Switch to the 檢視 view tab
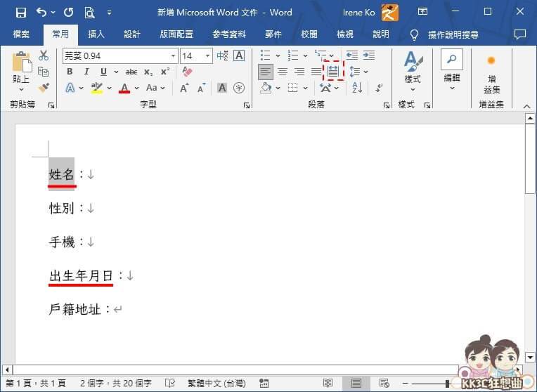This screenshot has width=537, height=392. pyautogui.click(x=345, y=34)
